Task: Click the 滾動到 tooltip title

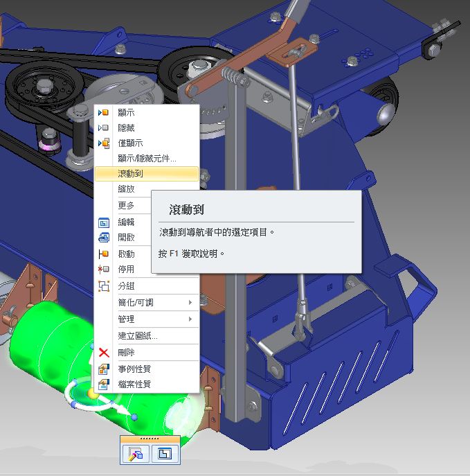Action: point(186,210)
